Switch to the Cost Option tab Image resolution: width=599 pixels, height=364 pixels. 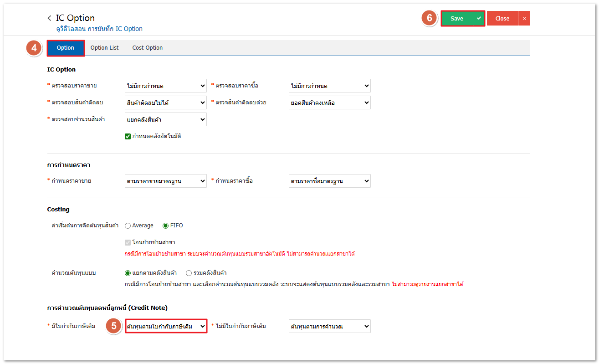(147, 48)
